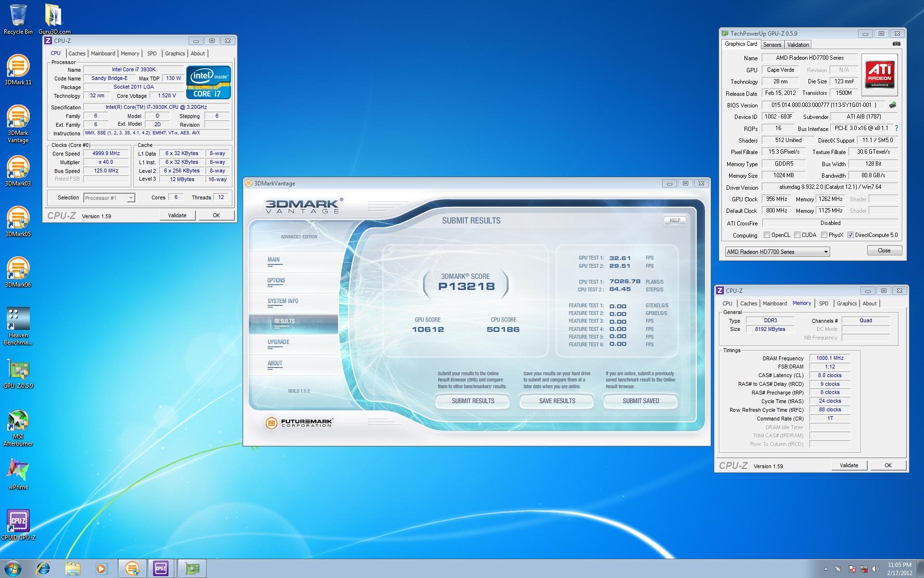Screen dimensions: 924x578
Task: Click SUBMIT RESULTS button
Action: click(x=473, y=401)
